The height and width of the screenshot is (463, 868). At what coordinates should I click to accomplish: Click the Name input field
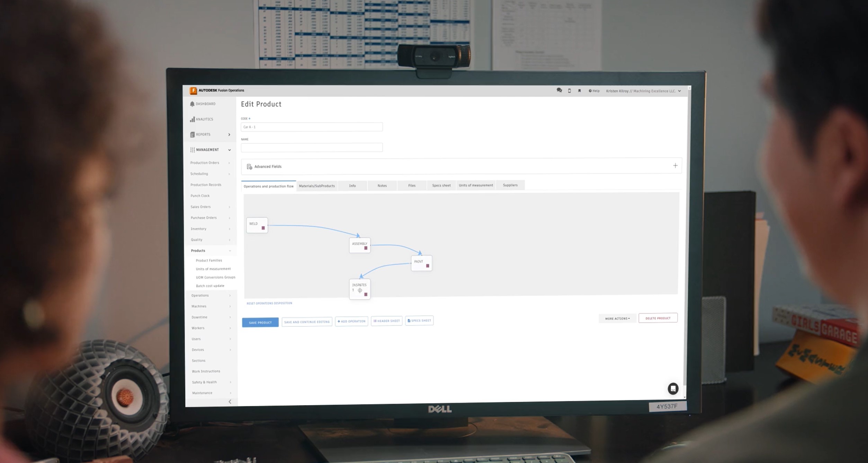pyautogui.click(x=312, y=148)
